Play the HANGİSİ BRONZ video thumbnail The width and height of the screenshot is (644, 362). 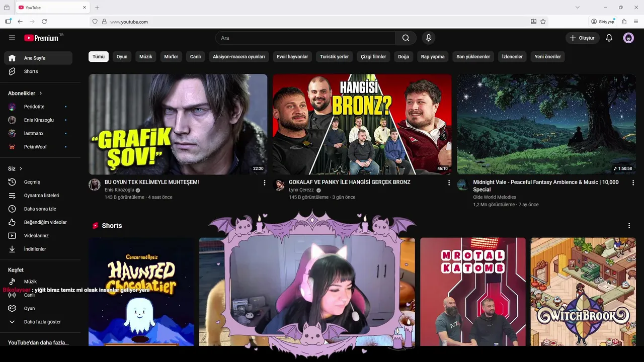[362, 124]
